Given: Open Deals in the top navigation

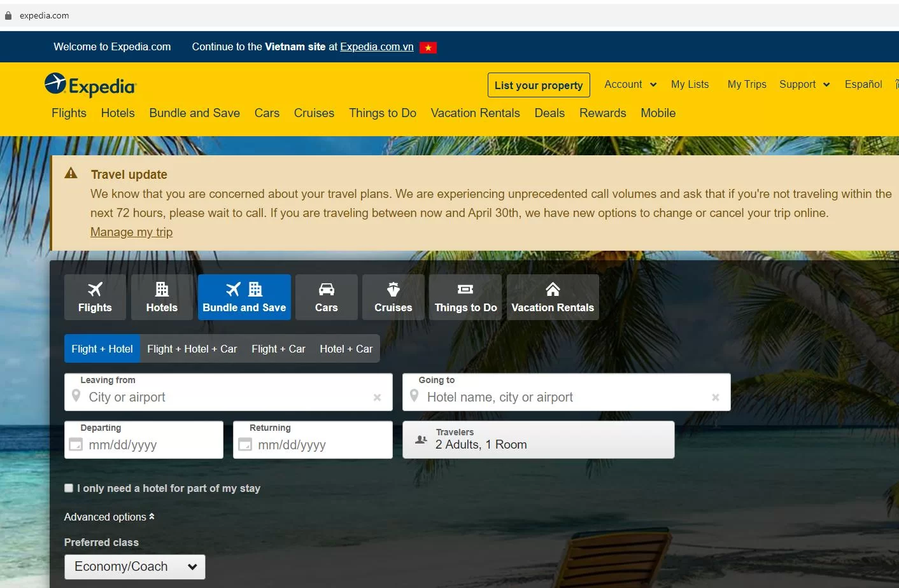Looking at the screenshot, I should pyautogui.click(x=549, y=113).
